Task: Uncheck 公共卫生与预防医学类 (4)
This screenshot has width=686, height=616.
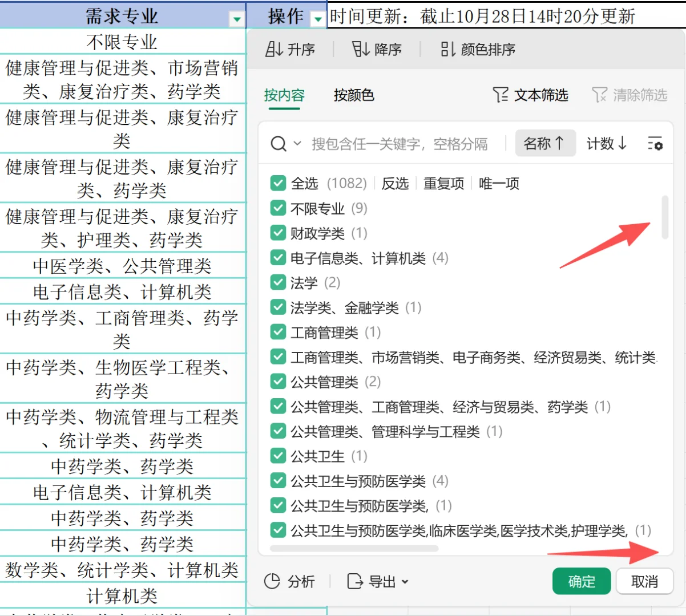Action: pos(278,481)
